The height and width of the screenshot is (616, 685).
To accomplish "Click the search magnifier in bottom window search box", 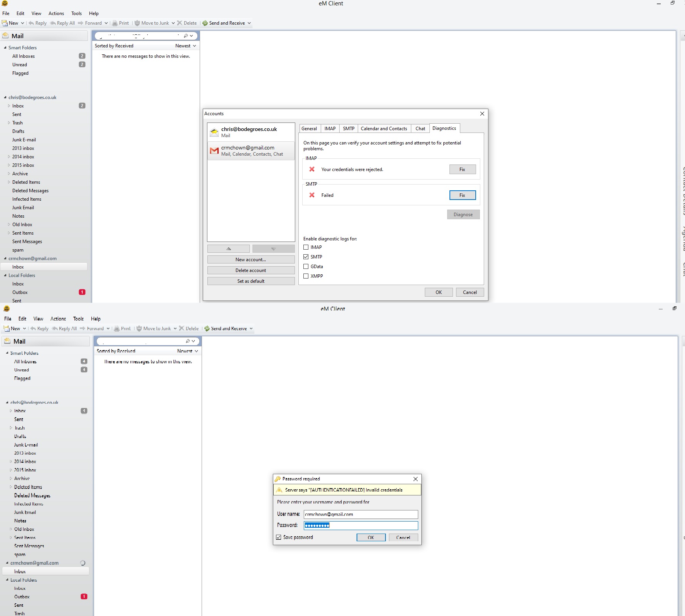I will [188, 341].
